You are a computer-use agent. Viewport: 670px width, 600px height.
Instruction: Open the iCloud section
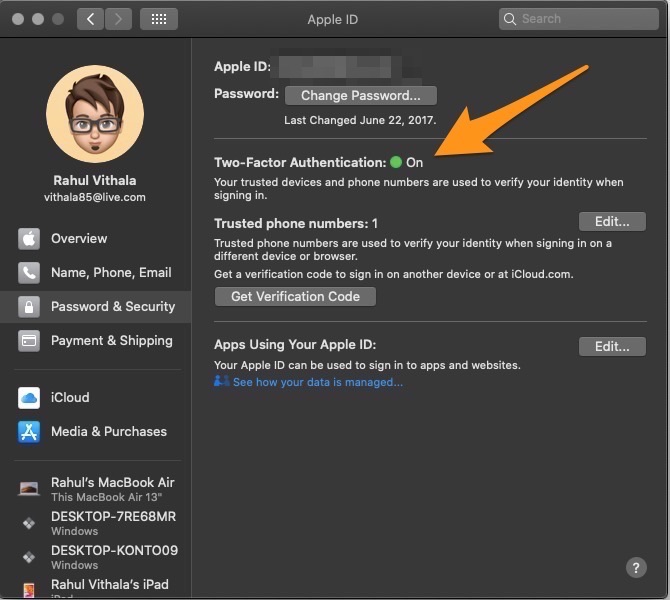point(95,398)
